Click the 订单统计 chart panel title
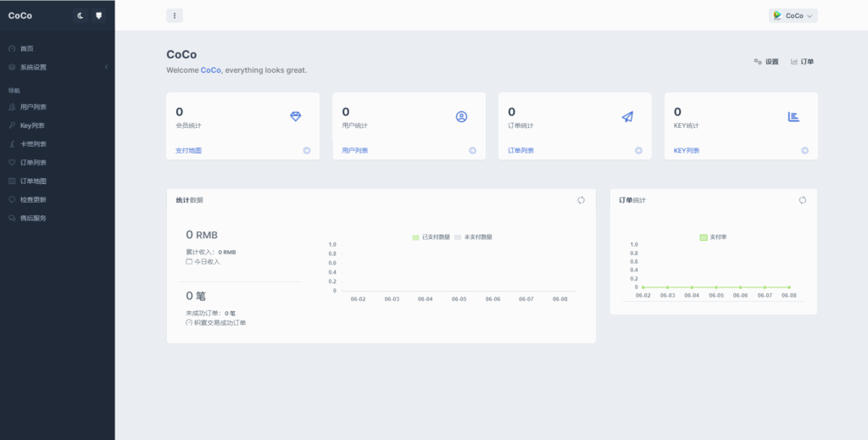Viewport: 868px width, 440px height. pos(632,200)
